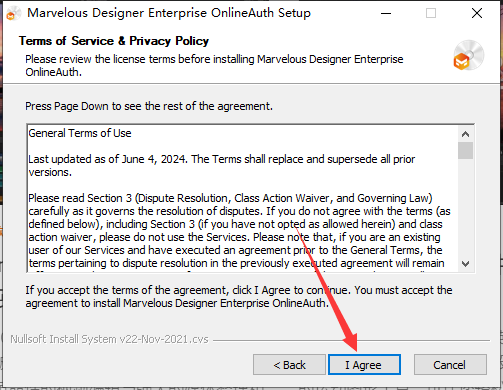The height and width of the screenshot is (390, 503).
Task: Click the Press Page Down instruction text
Action: (149, 106)
